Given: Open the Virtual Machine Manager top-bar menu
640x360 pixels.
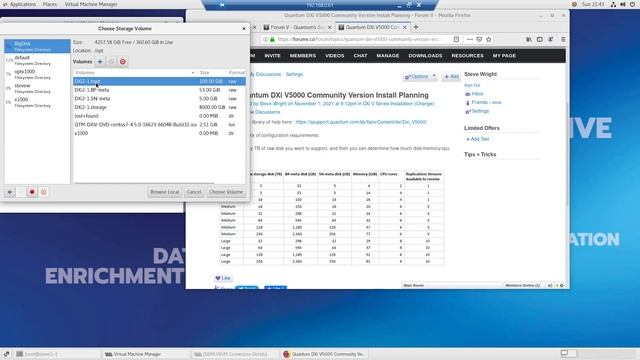Looking at the screenshot, I should tap(91, 4).
